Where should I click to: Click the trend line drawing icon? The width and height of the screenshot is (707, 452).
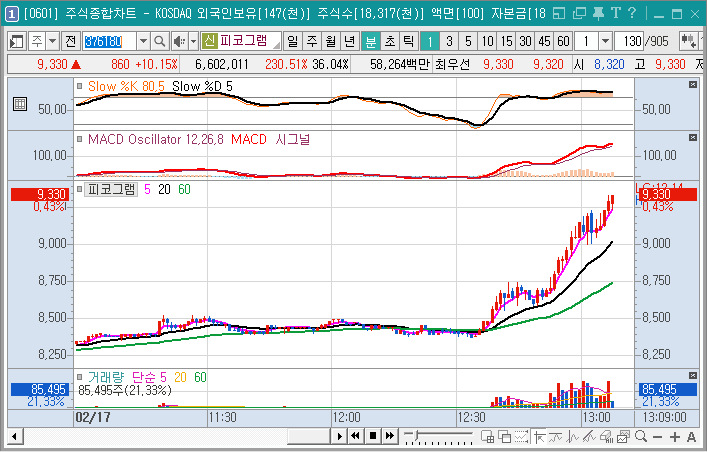pyautogui.click(x=556, y=437)
